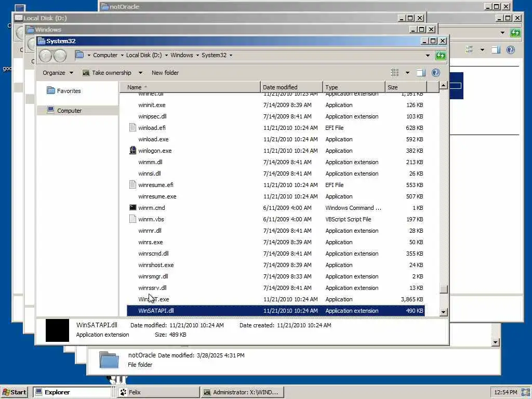
Task: Click the Change your view icon
Action: point(395,73)
